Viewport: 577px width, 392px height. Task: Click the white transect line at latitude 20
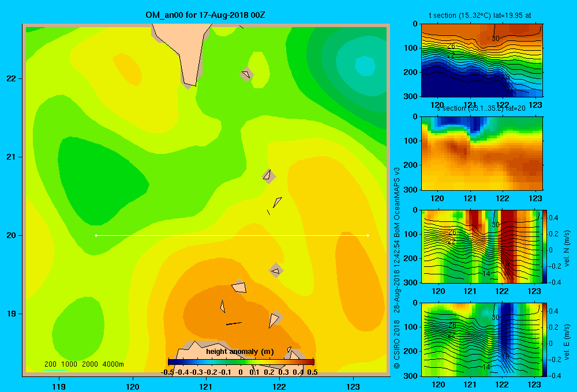tap(232, 235)
